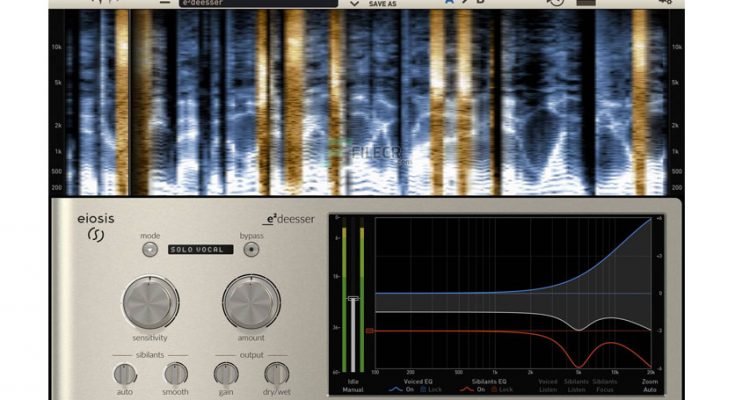
Task: Select Sibilants Listen option
Action: click(x=577, y=385)
